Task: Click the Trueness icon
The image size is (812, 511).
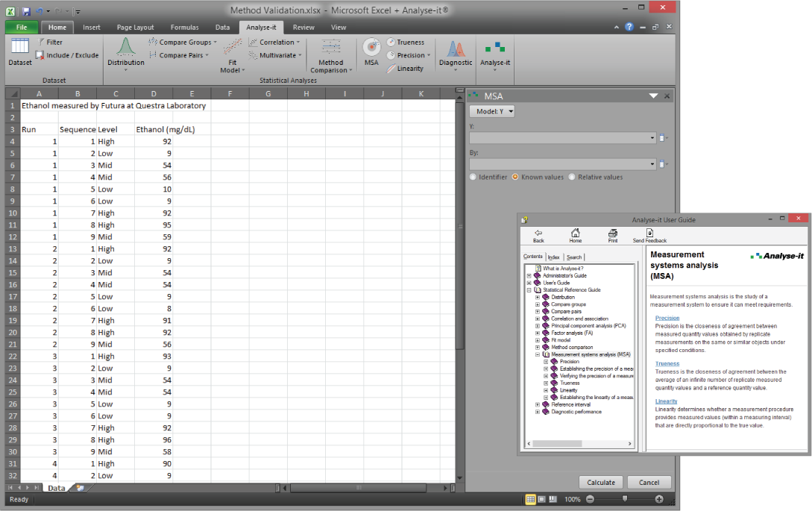Action: [x=391, y=42]
